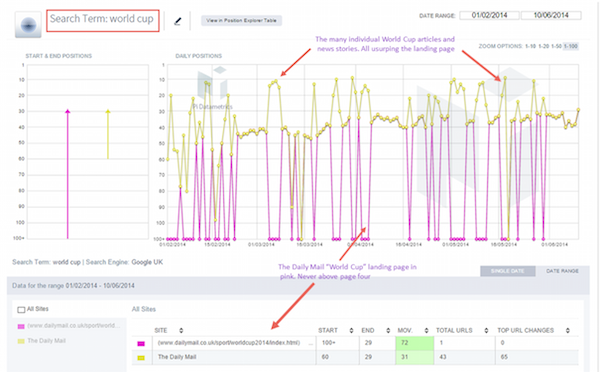Click the yellow arrow in Start & End Positions chart
This screenshot has width=600, height=372.
(108, 134)
